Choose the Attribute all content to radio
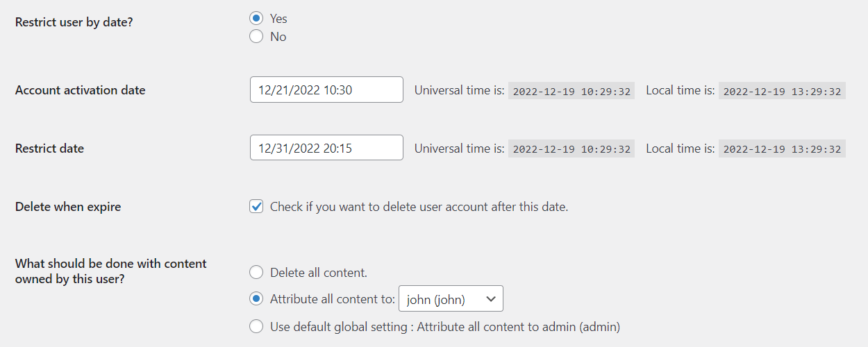868x347 pixels. tap(256, 299)
